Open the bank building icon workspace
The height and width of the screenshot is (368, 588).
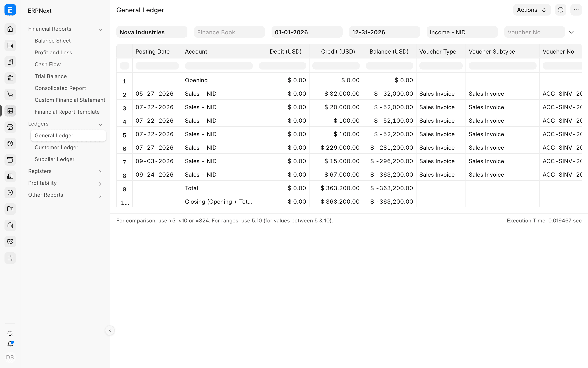coord(10,78)
